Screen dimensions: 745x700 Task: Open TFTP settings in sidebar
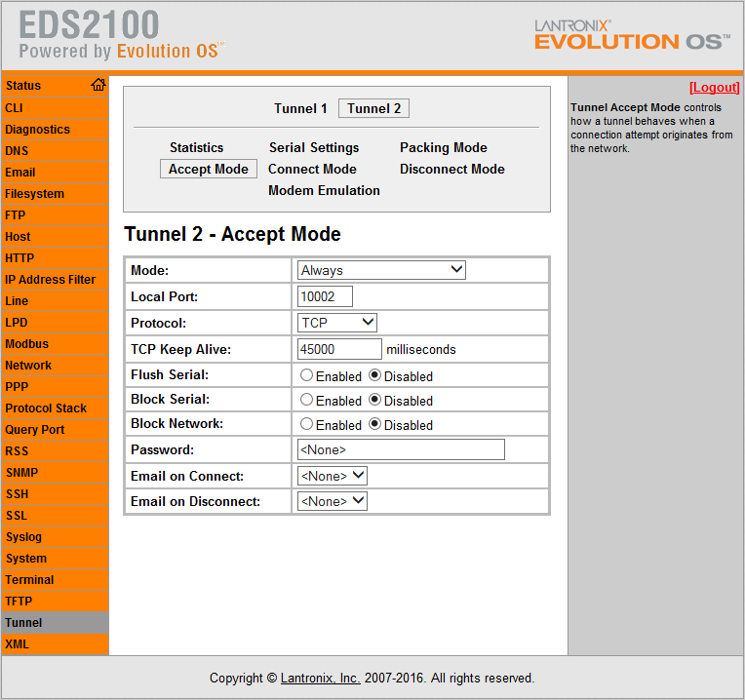(56, 602)
